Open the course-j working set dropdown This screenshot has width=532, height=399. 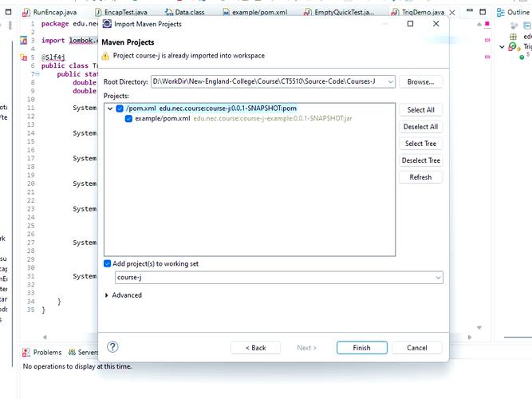pos(438,278)
